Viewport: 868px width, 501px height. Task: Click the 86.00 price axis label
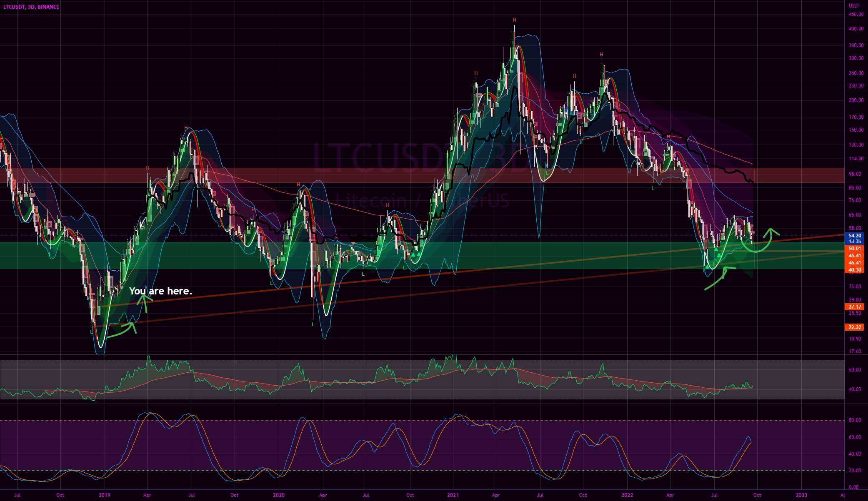pyautogui.click(x=855, y=188)
